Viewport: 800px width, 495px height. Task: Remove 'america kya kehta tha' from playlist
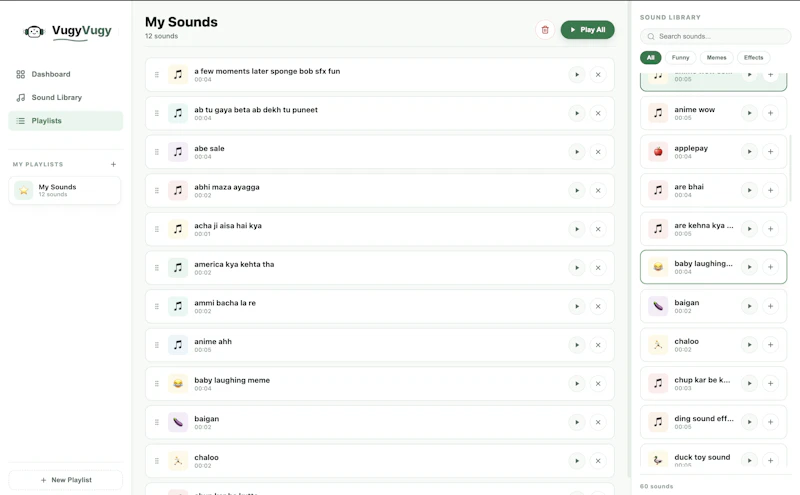pos(598,268)
